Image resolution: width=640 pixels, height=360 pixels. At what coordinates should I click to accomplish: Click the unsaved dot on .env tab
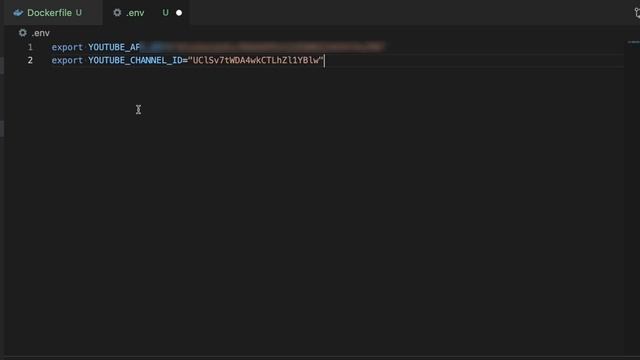(179, 13)
